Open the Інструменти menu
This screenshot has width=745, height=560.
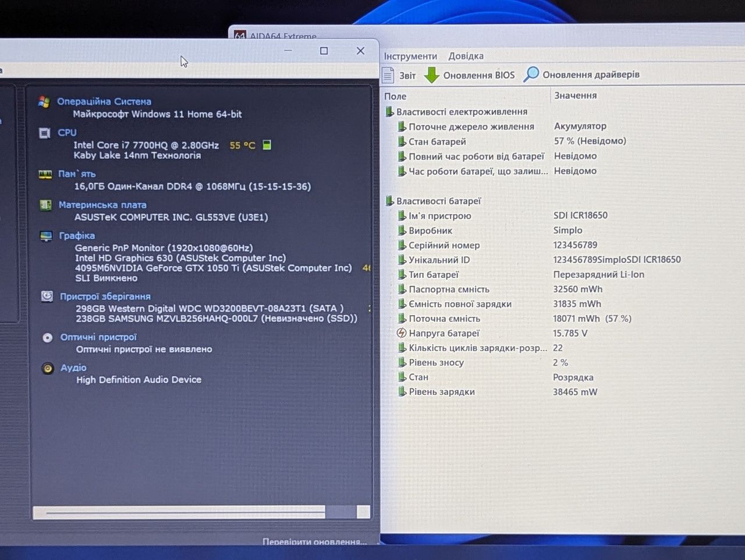pyautogui.click(x=410, y=56)
